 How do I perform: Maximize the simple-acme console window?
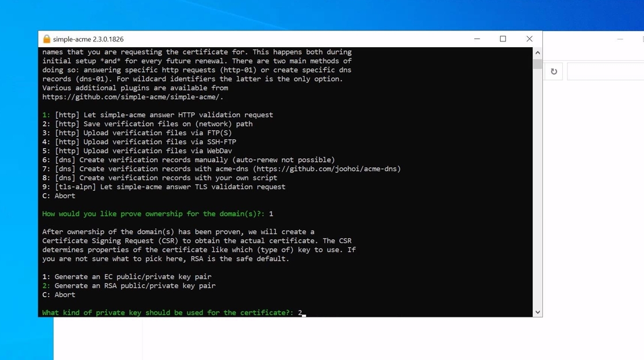pos(503,39)
